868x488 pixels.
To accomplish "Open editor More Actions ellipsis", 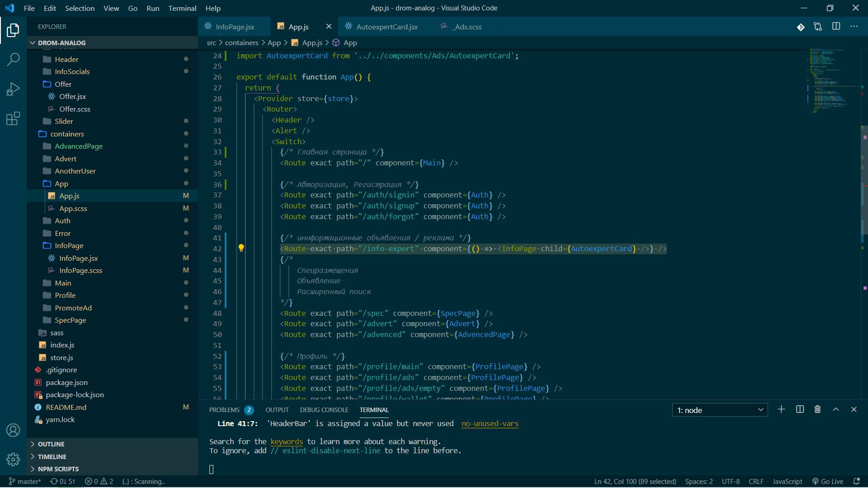I will pyautogui.click(x=854, y=27).
